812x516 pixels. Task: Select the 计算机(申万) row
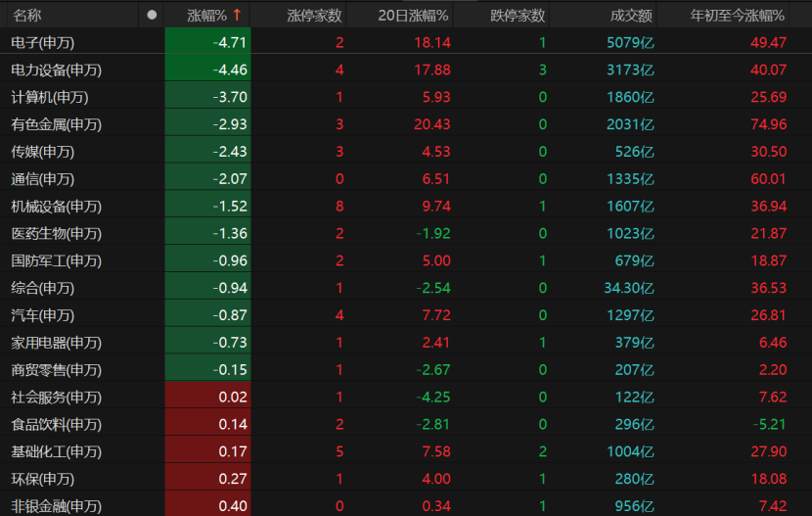406,97
